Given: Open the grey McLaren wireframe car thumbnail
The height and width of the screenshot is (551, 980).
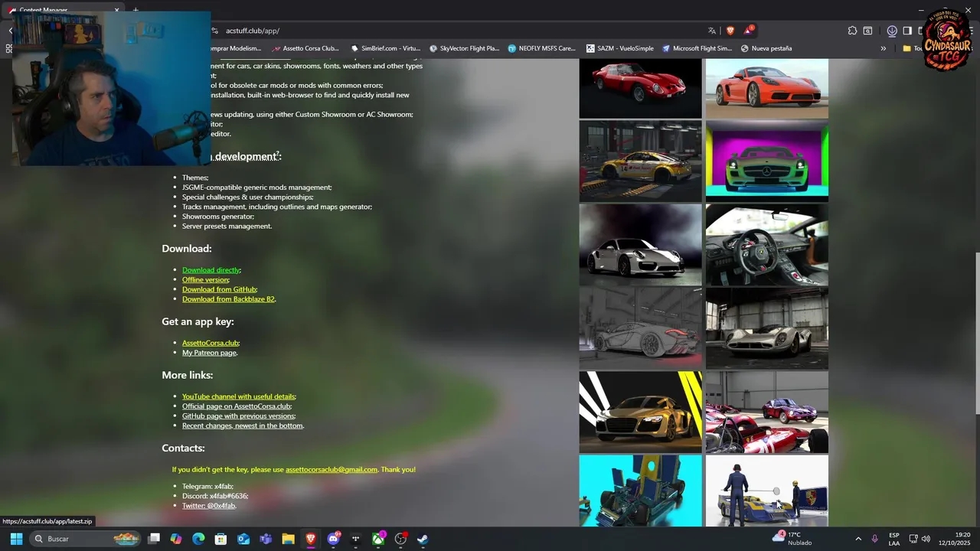Looking at the screenshot, I should point(640,328).
